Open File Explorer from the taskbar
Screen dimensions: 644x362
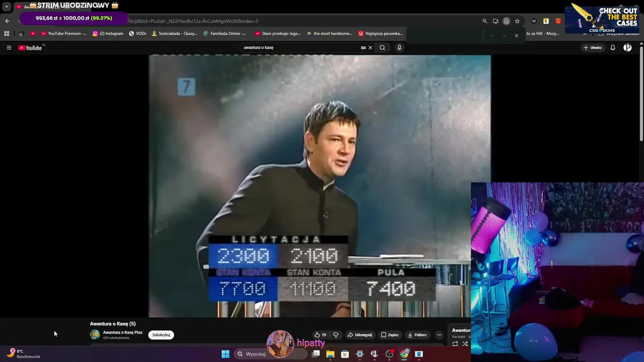coord(331,354)
